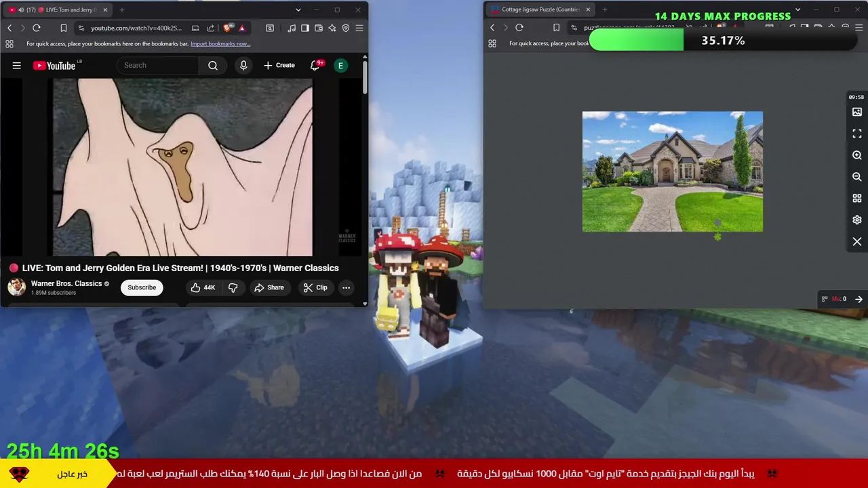Click the Clip button under video
Viewport: 868px width, 488px height.
(315, 287)
